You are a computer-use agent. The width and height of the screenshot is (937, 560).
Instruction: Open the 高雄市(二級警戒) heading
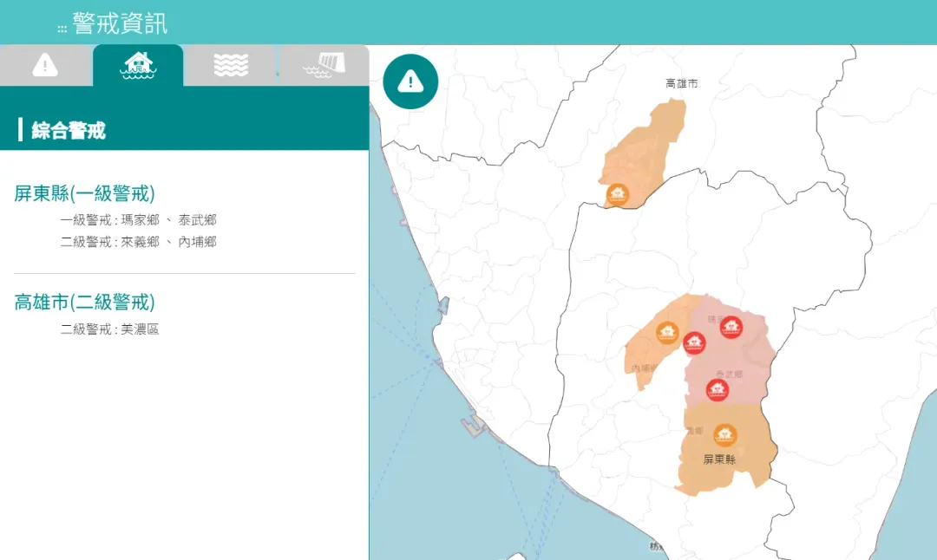pos(84,302)
